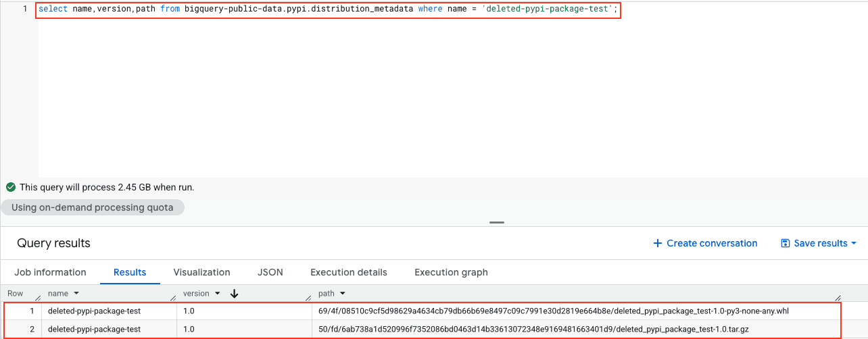Click the path ending in test-1.0.tar.gz
The height and width of the screenshot is (339, 868).
[533, 329]
